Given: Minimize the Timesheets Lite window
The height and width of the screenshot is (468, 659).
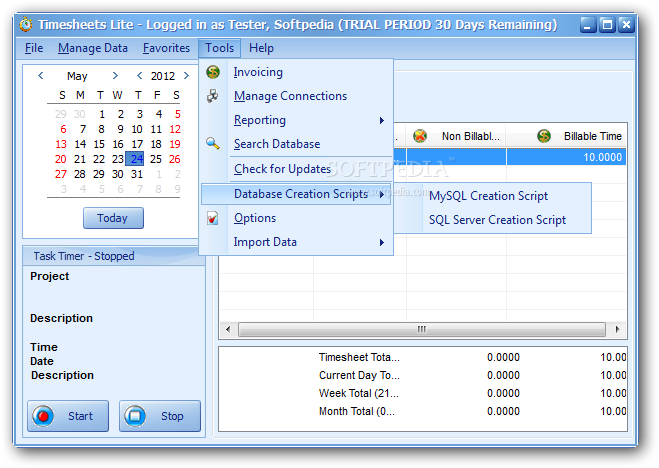Looking at the screenshot, I should click(588, 25).
